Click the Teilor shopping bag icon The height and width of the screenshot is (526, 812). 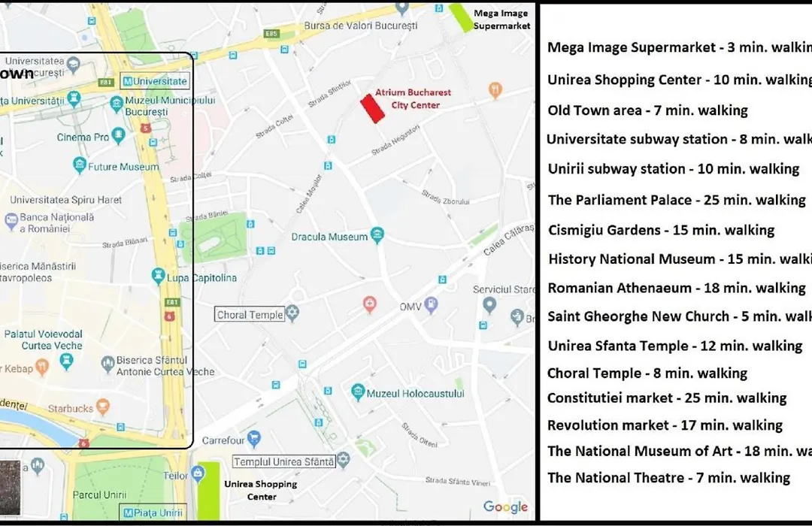198,472
